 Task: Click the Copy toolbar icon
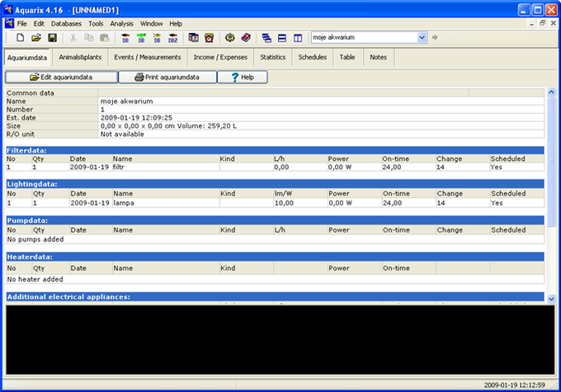89,38
